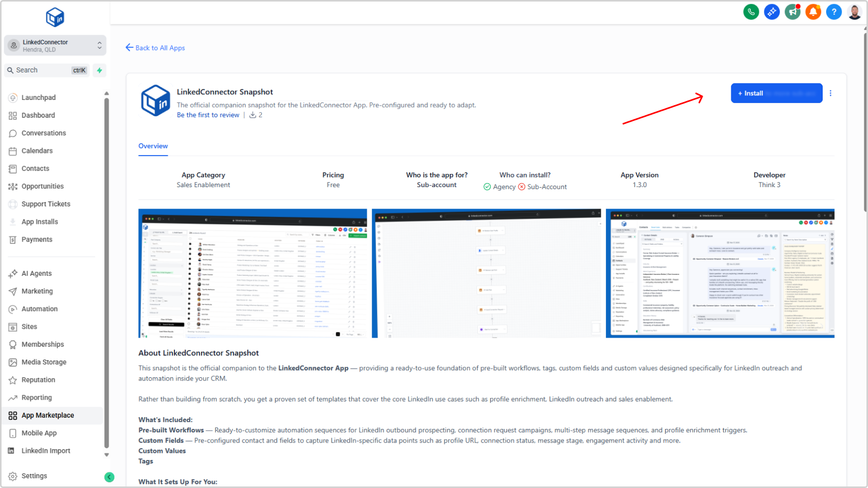Open the user profile avatar
Viewport: 868px width, 488px height.
click(x=855, y=12)
